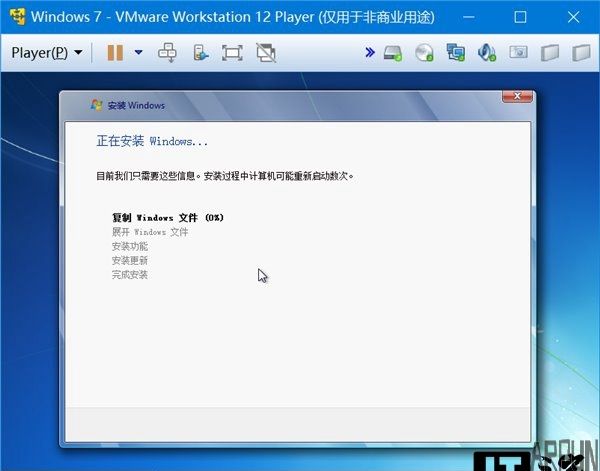Click the 安装更新 step
The image size is (600, 471).
(x=130, y=260)
